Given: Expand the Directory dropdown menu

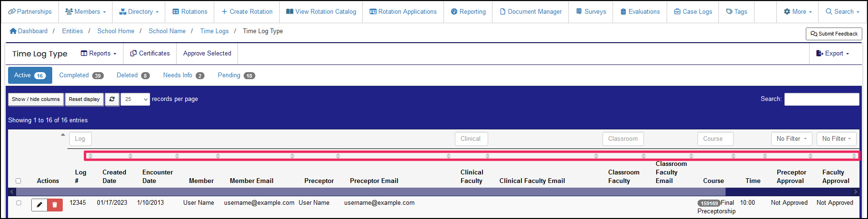Looking at the screenshot, I should point(139,11).
